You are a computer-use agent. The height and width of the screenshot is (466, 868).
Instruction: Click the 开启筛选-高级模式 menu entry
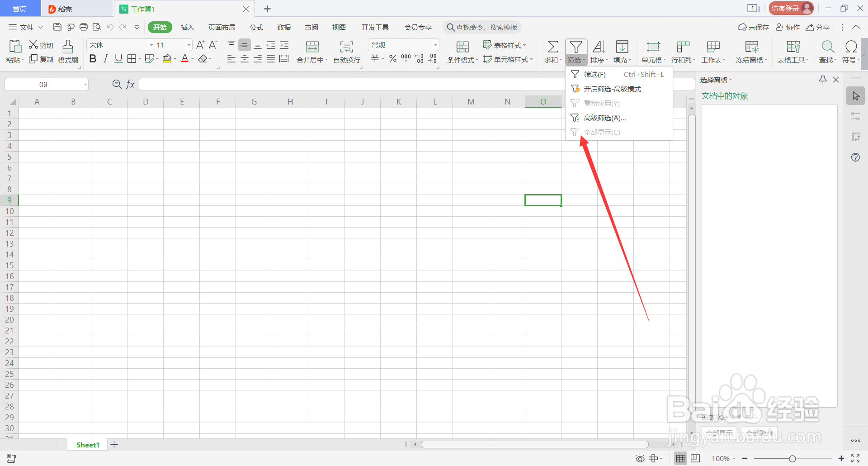611,89
